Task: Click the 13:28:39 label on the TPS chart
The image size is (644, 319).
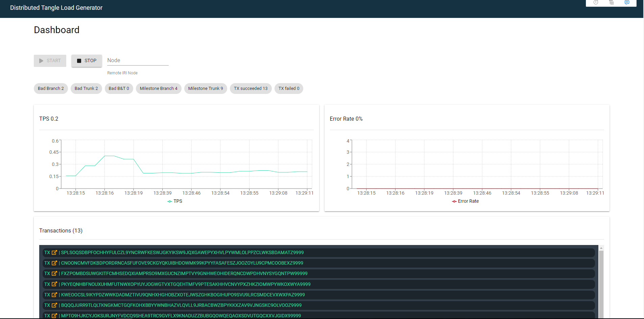Action: 163,193
